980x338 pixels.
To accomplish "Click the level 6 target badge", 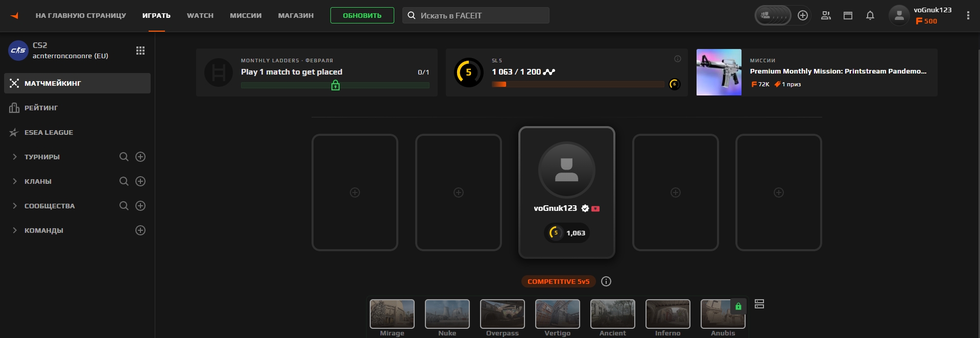I will click(675, 84).
